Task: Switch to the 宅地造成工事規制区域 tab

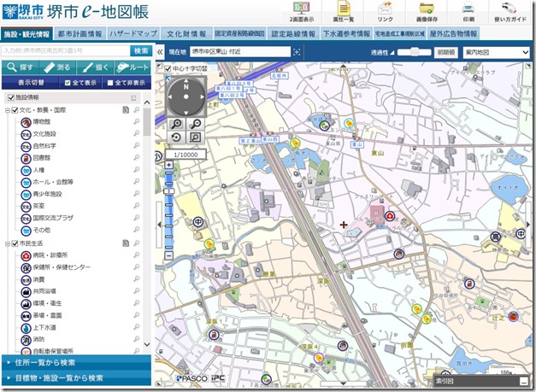Action: (x=400, y=34)
